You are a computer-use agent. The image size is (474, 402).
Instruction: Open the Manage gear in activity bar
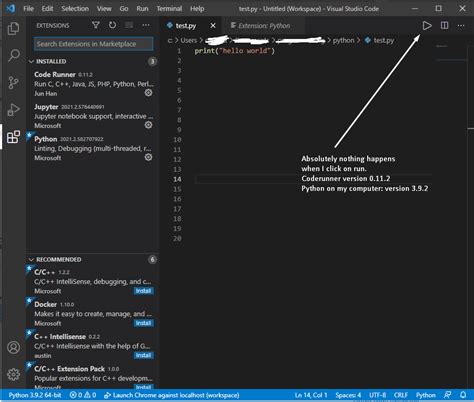[x=13, y=374]
